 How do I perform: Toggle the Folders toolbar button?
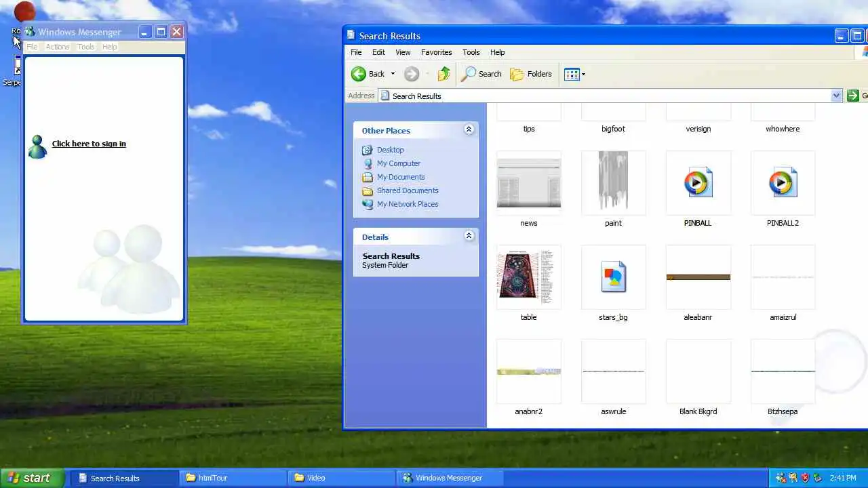[531, 74]
